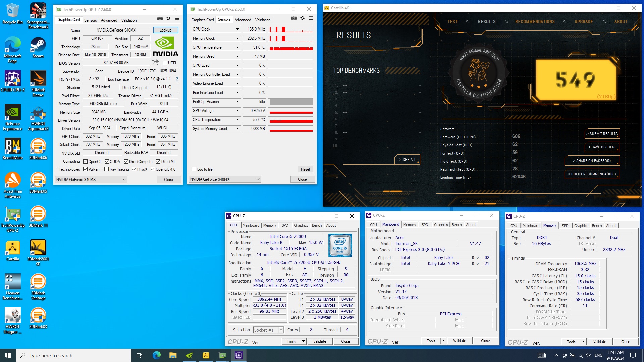This screenshot has height=362, width=644.
Task: Open RECOMMENDATIONS tab in Catzilla
Action: (x=535, y=22)
